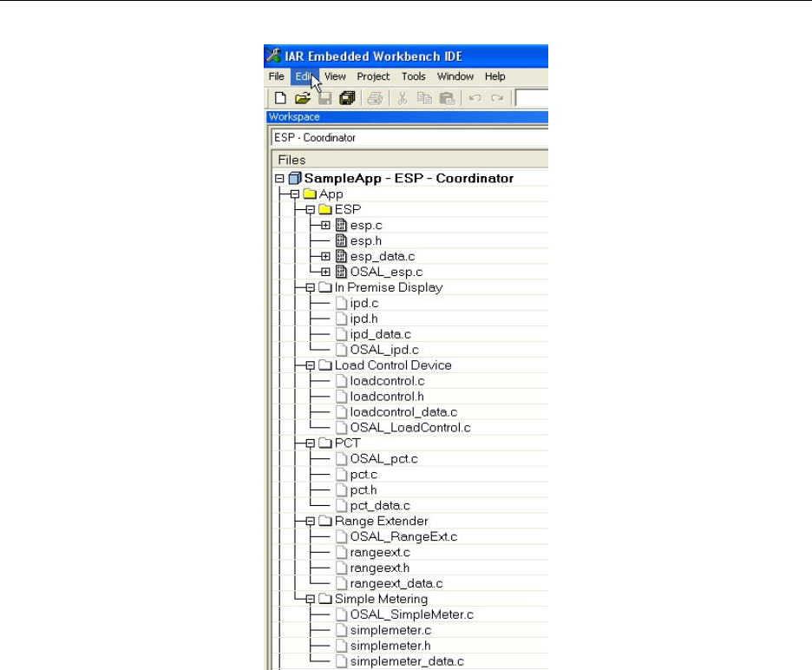
Task: Click the Cut toolbar icon
Action: [x=402, y=98]
